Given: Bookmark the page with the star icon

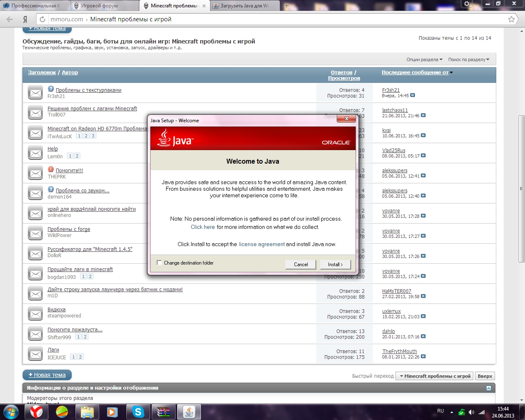Looking at the screenshot, I should pyautogui.click(x=511, y=19).
